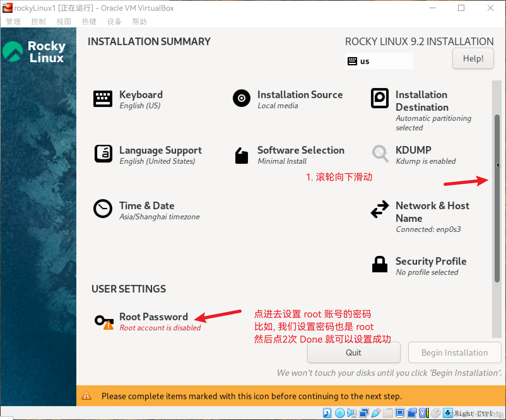Click the scrollbar track below the thumb

pyautogui.click(x=497, y=310)
